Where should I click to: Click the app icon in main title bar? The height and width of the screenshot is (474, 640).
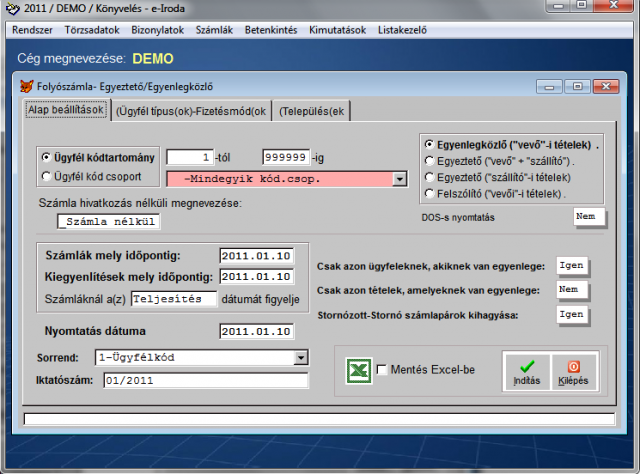[x=11, y=9]
